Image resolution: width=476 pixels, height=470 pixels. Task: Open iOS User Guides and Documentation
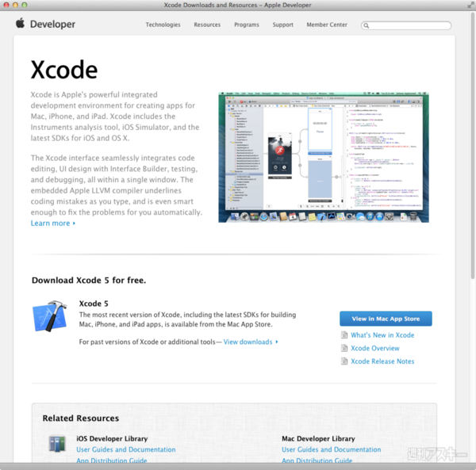[126, 449]
